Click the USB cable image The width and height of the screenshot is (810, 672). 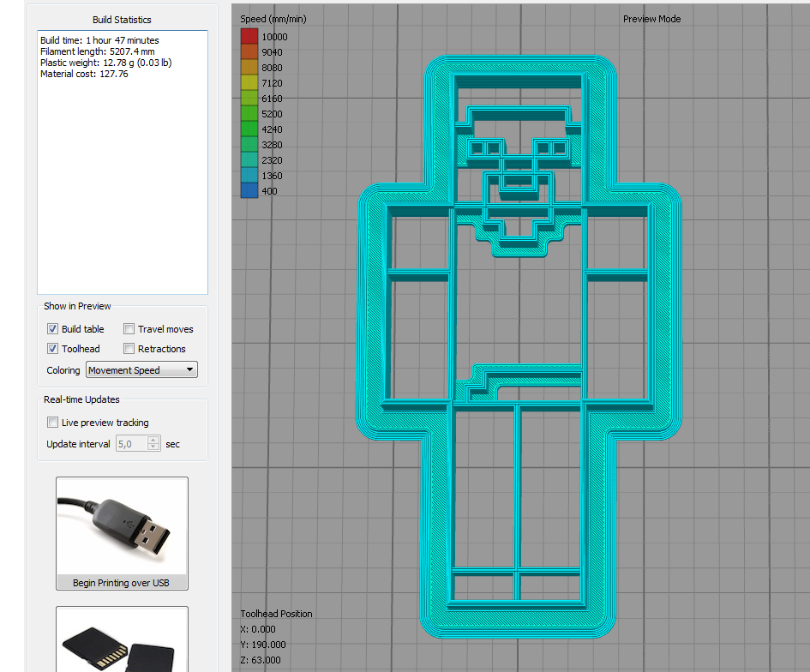[x=122, y=525]
